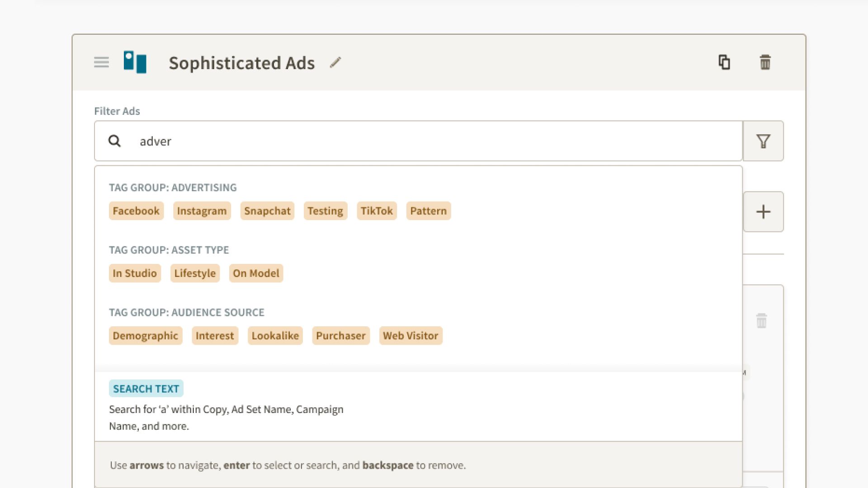Viewport: 868px width, 488px height.
Task: Click the plus add button
Action: [x=763, y=211]
